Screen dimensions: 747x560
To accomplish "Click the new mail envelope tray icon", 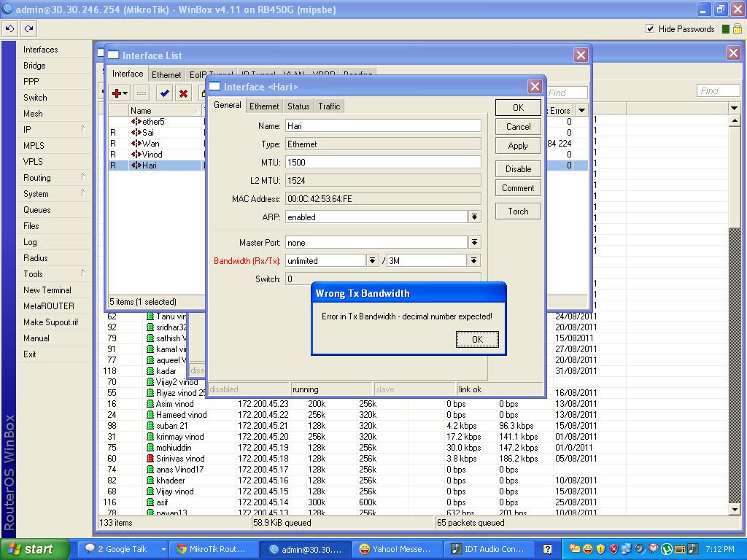I will pyautogui.click(x=575, y=549).
